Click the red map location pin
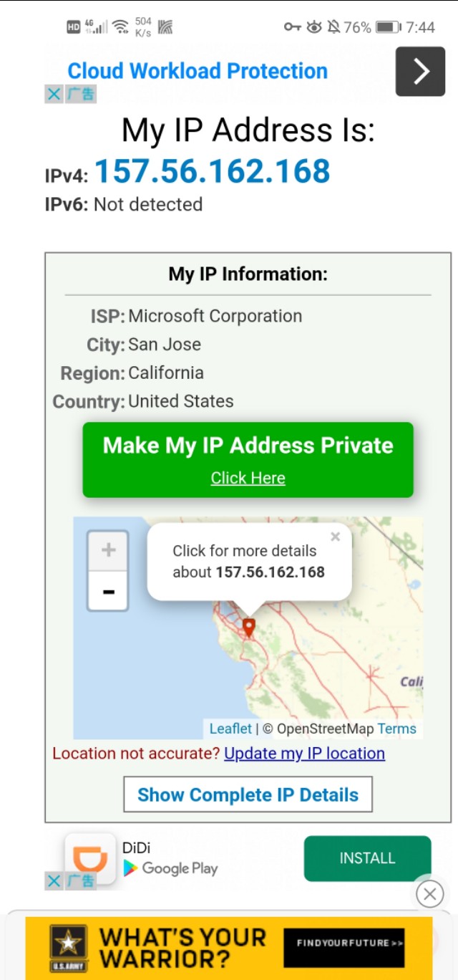Viewport: 458px width, 980px height. [x=248, y=628]
